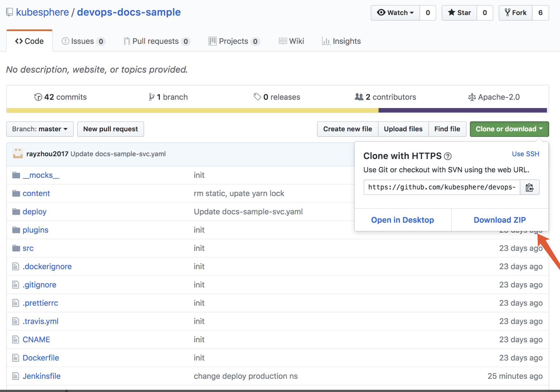560x392 pixels.
Task: Open the rayzhou2017 author link
Action: [47, 154]
